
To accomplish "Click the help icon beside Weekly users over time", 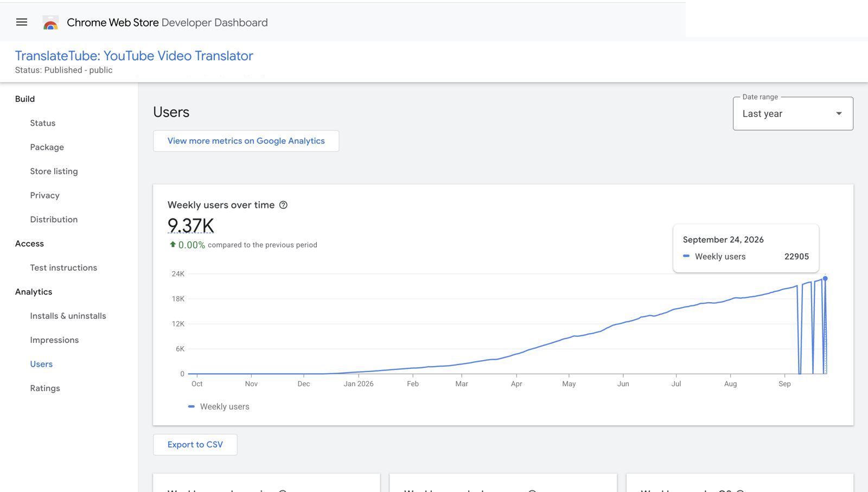I will (283, 205).
